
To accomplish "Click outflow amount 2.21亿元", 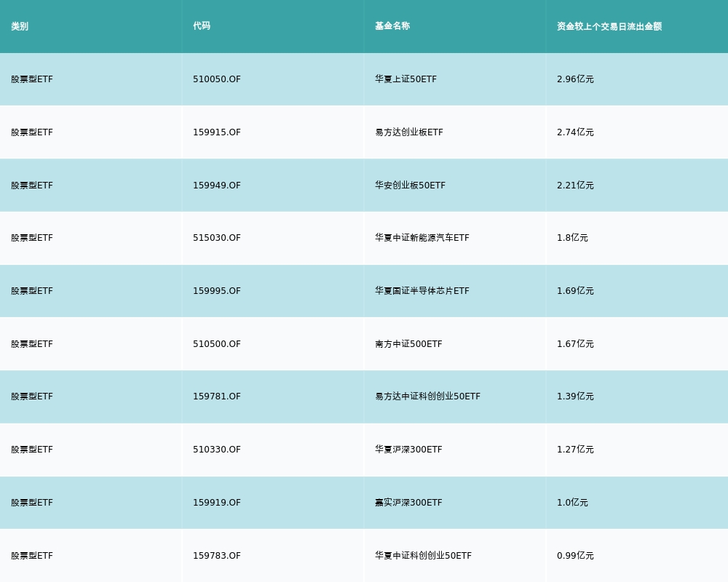I will tap(575, 186).
